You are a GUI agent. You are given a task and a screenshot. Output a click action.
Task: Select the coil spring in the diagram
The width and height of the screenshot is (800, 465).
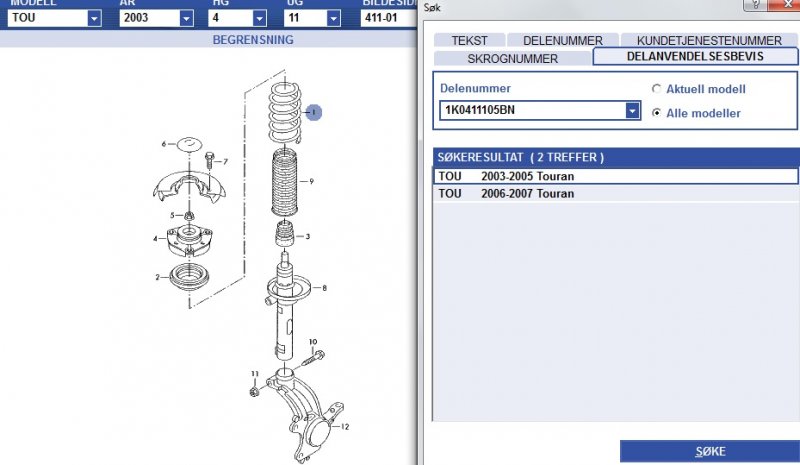click(x=286, y=110)
